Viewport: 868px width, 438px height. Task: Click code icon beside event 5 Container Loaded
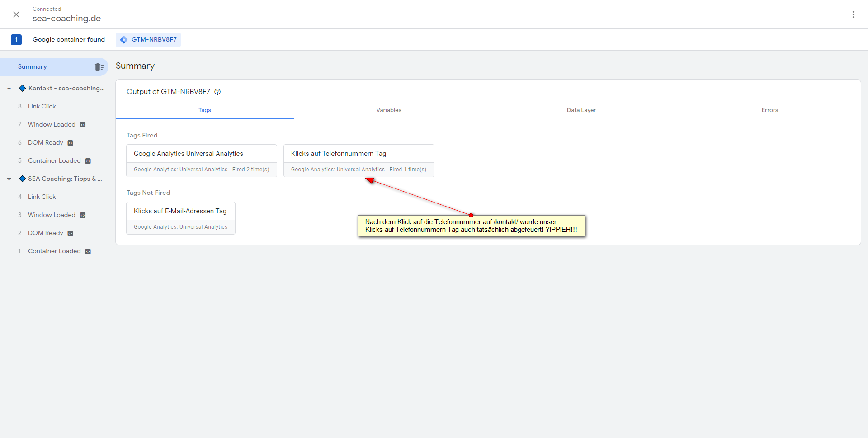(88, 161)
